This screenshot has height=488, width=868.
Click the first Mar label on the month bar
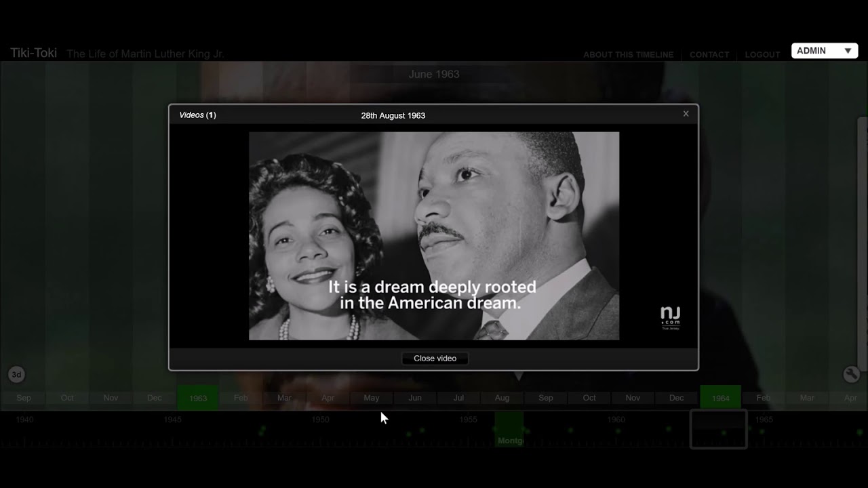285,398
